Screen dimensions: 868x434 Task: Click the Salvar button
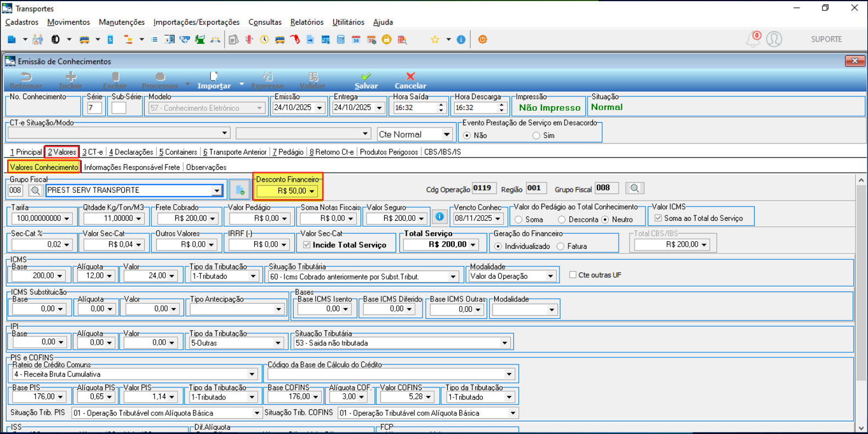point(366,80)
